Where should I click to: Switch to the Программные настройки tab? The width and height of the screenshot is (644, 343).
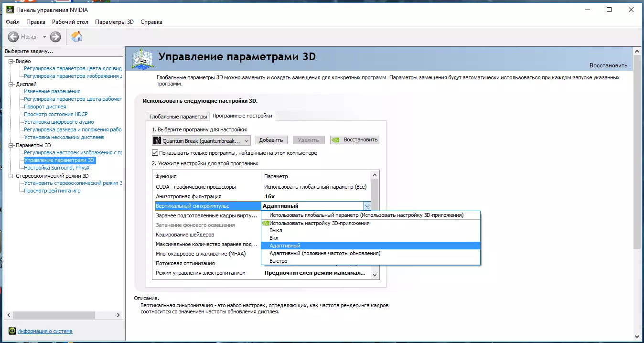(243, 116)
